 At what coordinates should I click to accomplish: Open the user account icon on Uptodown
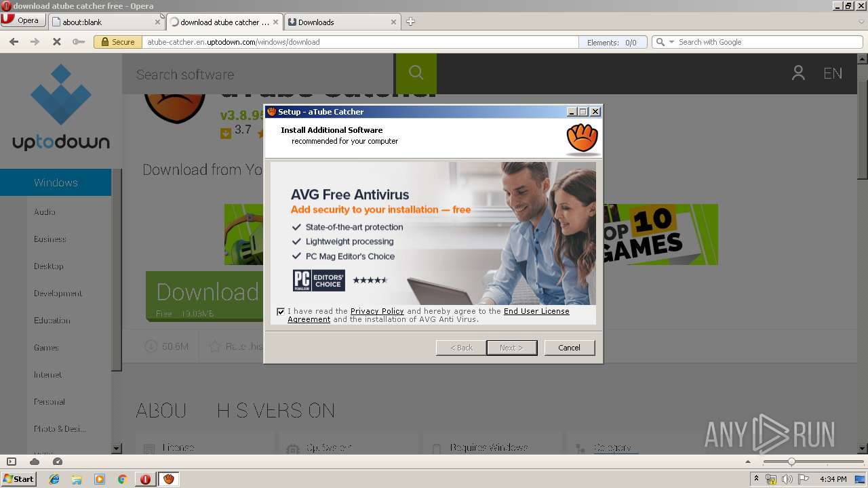pos(798,73)
